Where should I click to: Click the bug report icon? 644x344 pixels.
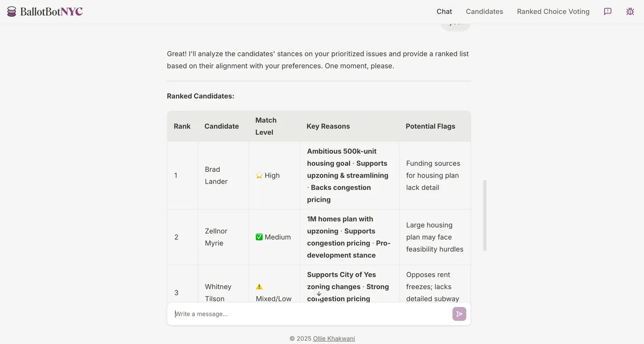(630, 11)
